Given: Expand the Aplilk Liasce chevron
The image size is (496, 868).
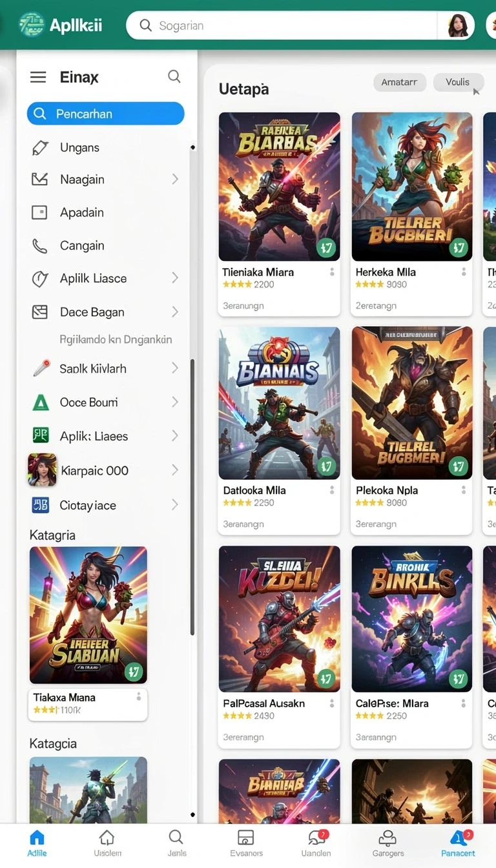Looking at the screenshot, I should tap(175, 278).
